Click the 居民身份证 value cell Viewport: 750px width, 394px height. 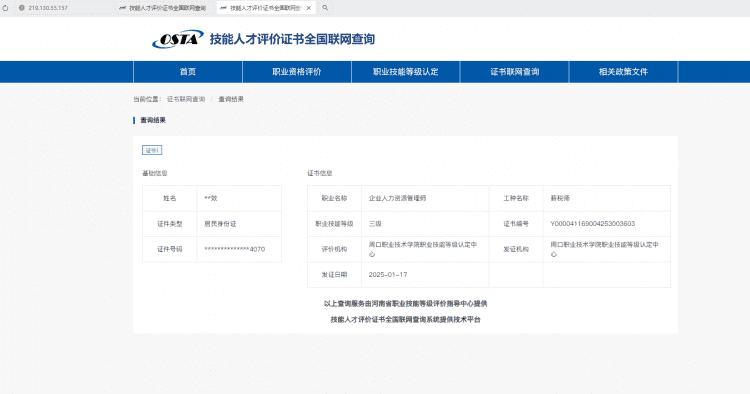pos(239,224)
